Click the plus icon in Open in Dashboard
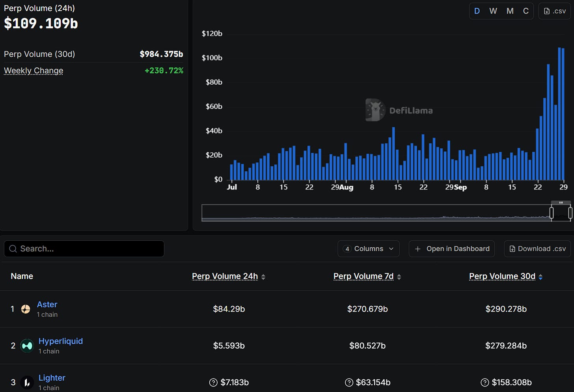 (418, 249)
